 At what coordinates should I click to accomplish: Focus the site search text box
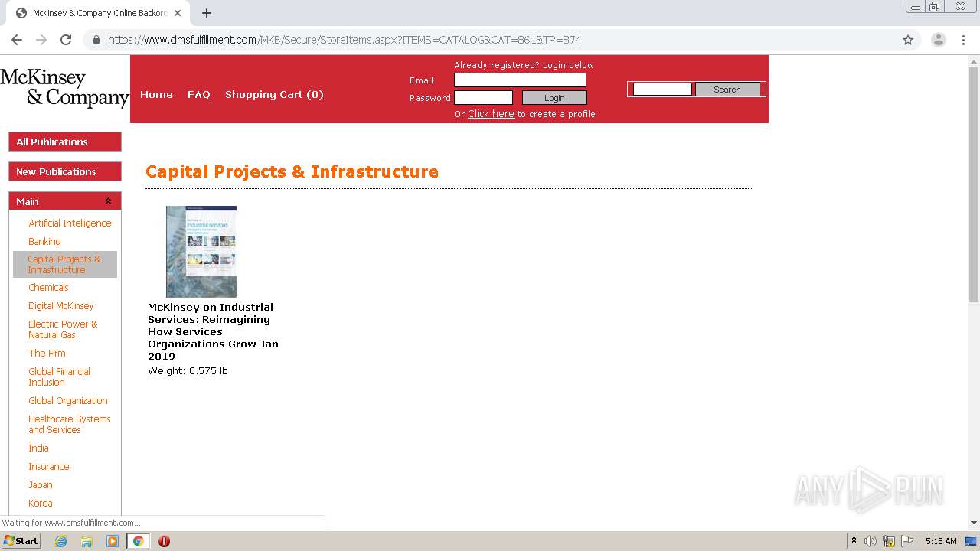coord(662,90)
